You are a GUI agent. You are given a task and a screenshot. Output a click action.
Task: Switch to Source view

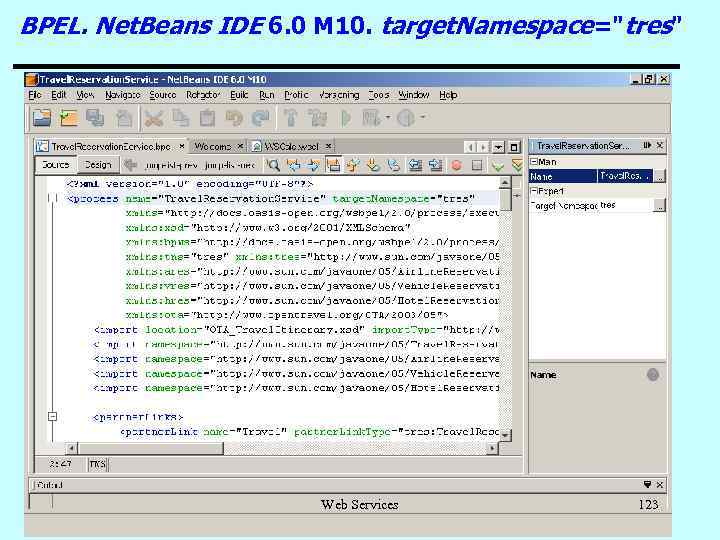[55, 165]
